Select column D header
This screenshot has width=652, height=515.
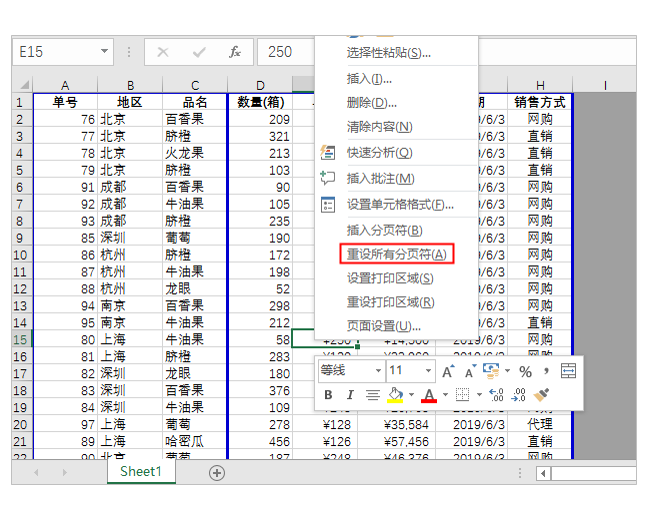(260, 85)
